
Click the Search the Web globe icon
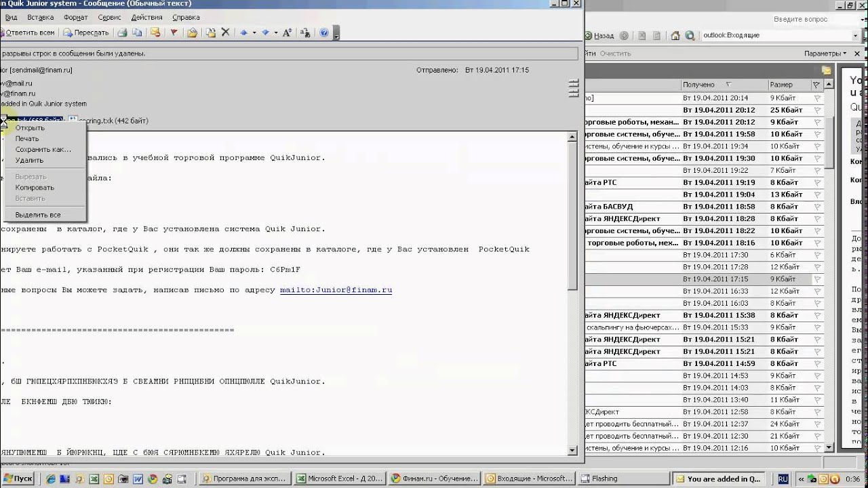690,35
